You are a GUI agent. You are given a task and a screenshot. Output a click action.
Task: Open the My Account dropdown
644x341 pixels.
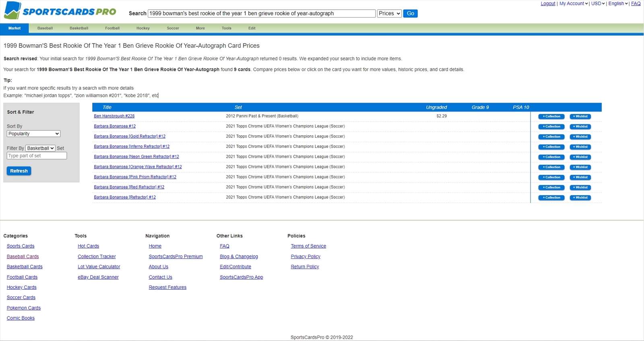[574, 4]
